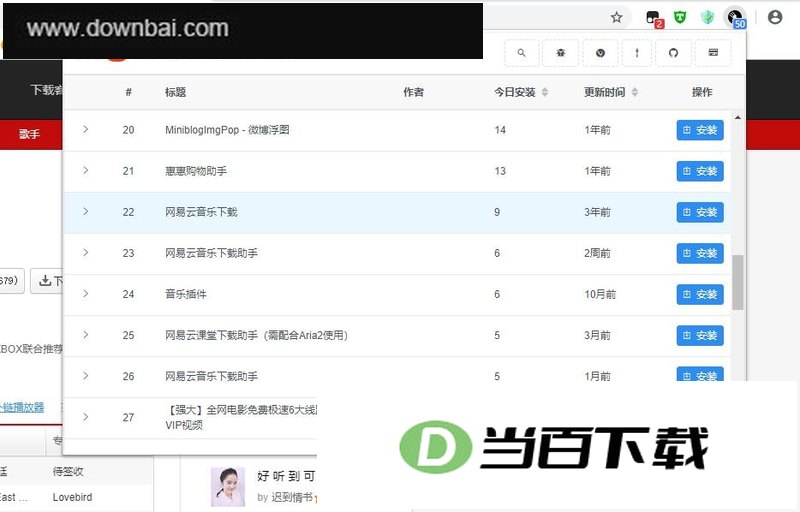Expand row 26 script details
The image size is (800, 512).
coord(85,376)
